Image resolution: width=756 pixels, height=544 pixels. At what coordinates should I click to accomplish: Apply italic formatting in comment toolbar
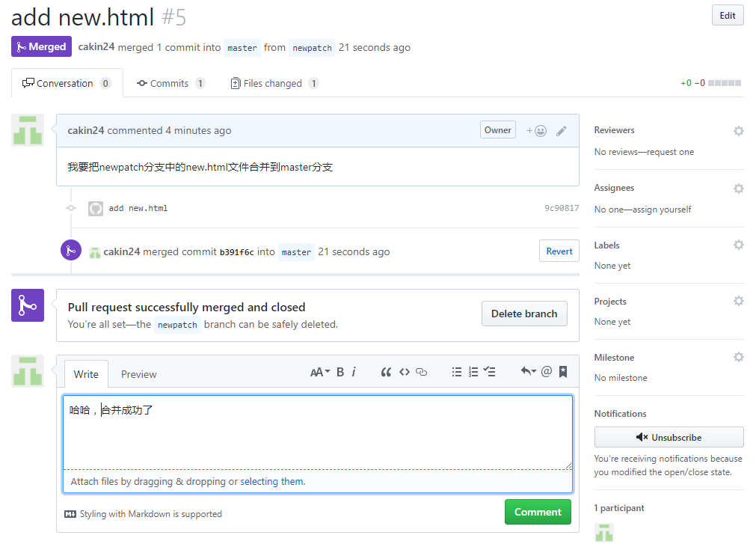click(x=354, y=372)
